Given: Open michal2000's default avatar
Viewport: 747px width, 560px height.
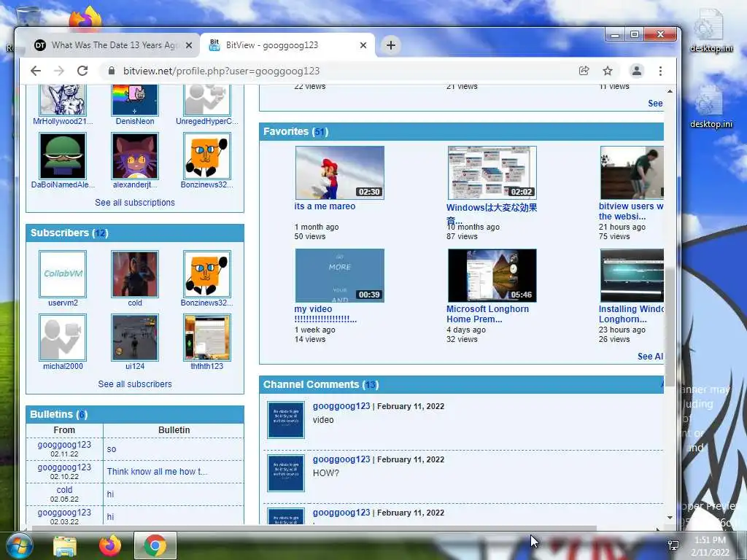Looking at the screenshot, I should [63, 338].
